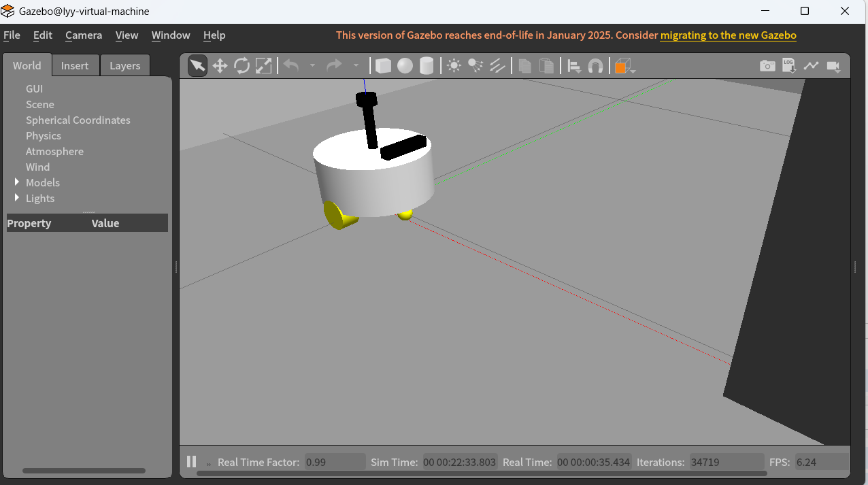Toggle the snap magnet tool
The image size is (868, 485).
tap(595, 66)
